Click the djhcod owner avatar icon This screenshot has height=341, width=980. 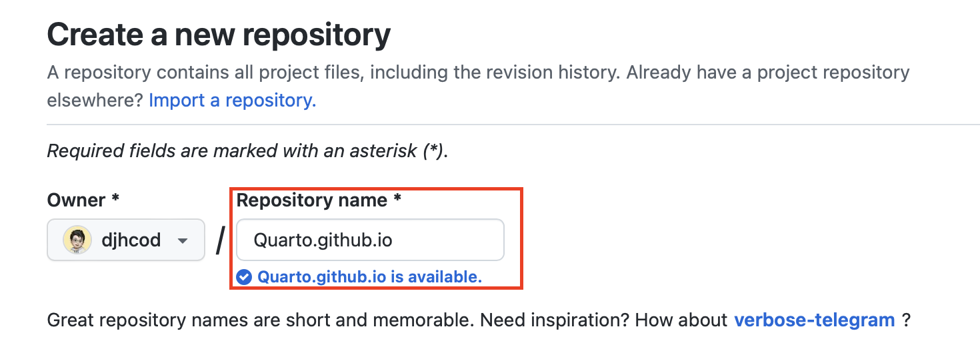pyautogui.click(x=77, y=240)
